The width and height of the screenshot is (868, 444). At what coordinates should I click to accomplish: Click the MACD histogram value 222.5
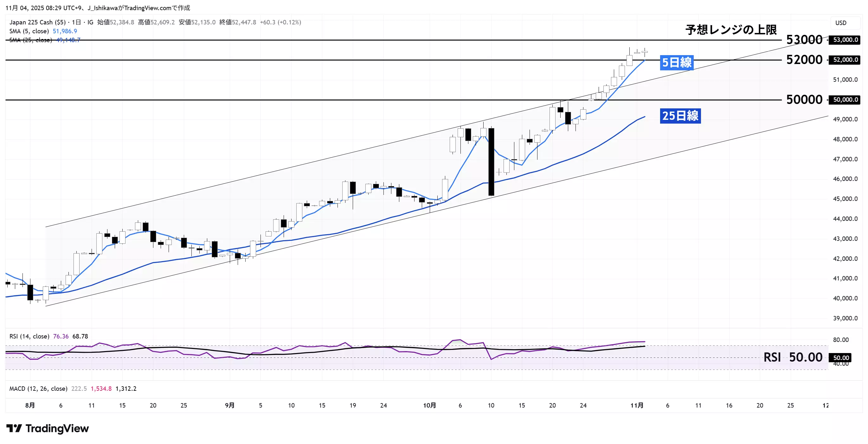coord(79,389)
